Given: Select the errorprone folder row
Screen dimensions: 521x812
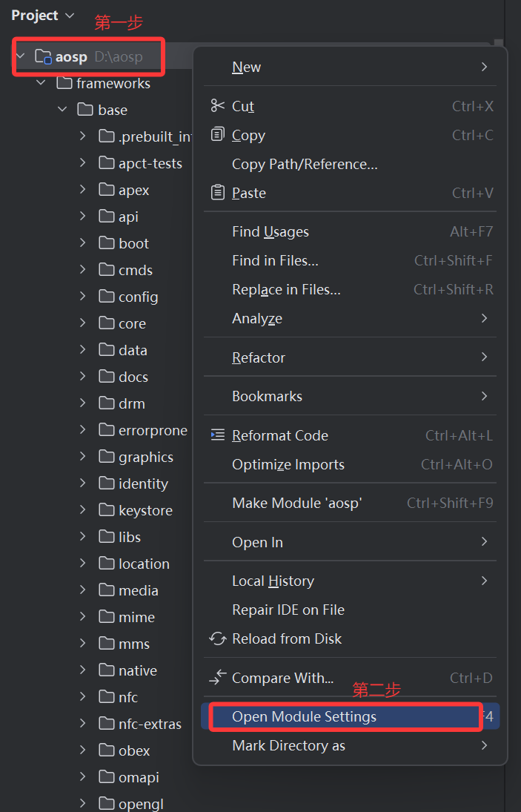Looking at the screenshot, I should (x=96, y=430).
